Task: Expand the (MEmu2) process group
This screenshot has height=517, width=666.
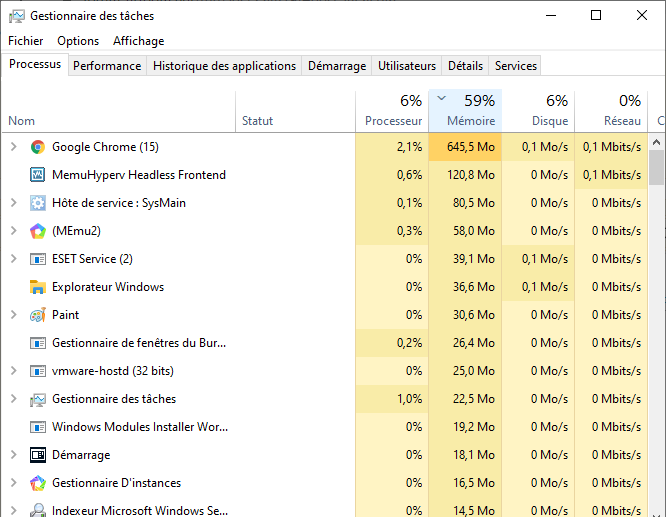Action: [x=14, y=231]
